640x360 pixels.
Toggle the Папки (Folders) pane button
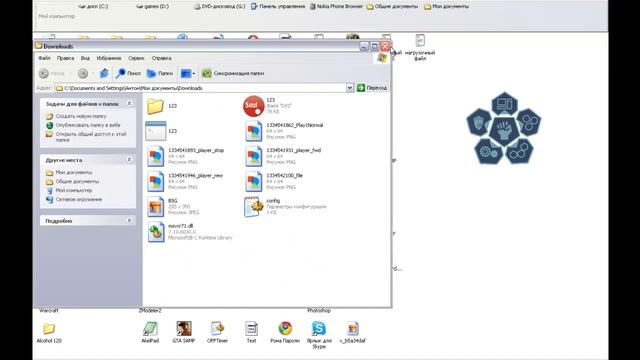(160, 73)
